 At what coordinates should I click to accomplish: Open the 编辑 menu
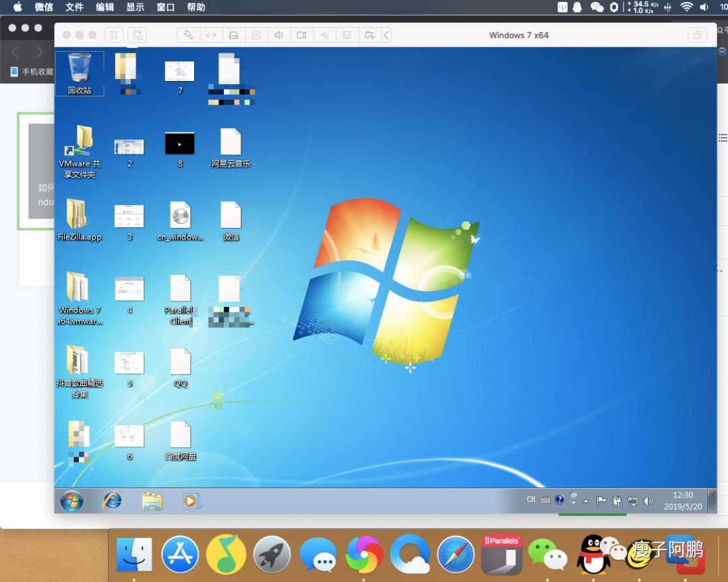tap(105, 7)
